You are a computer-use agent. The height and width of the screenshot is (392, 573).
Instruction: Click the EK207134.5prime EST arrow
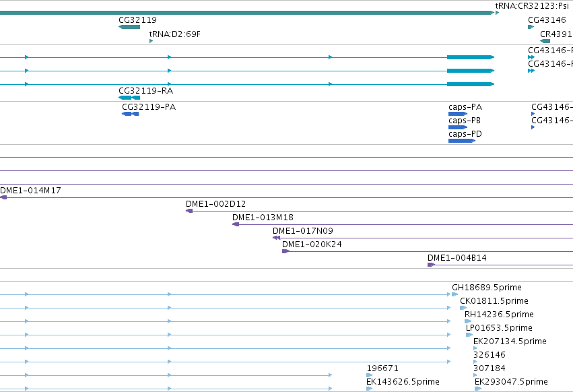point(475,348)
